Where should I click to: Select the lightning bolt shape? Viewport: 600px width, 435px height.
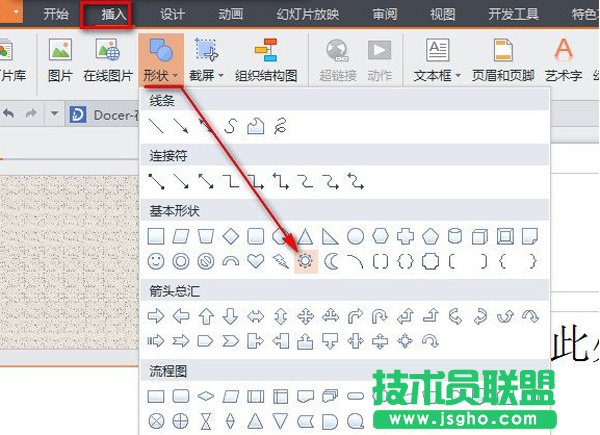coord(280,262)
